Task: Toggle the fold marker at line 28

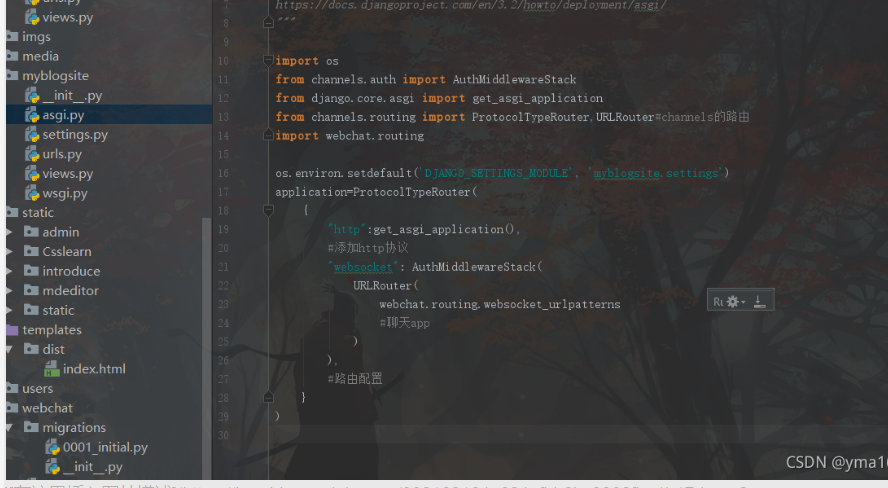Action: pos(268,397)
